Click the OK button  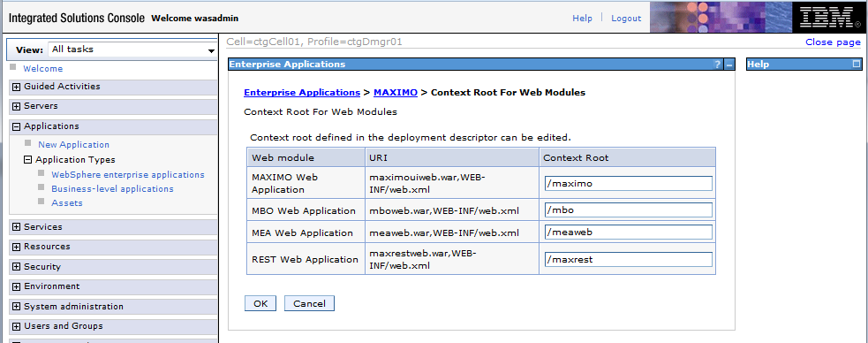click(260, 303)
